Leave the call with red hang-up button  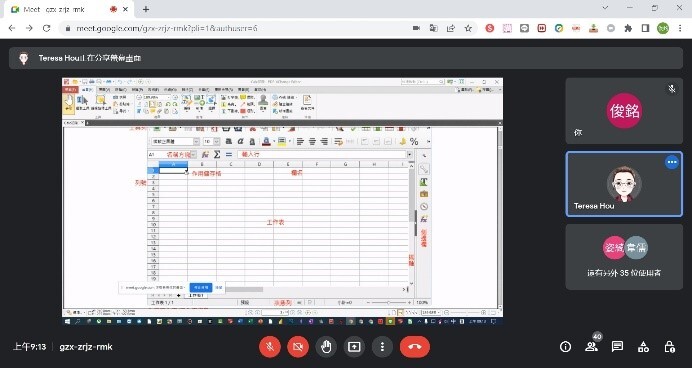pyautogui.click(x=415, y=347)
